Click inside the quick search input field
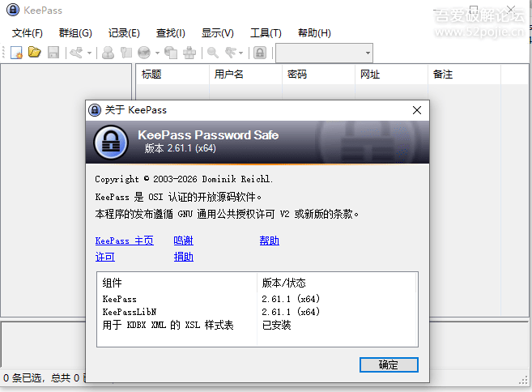The image size is (532, 392). pos(320,53)
